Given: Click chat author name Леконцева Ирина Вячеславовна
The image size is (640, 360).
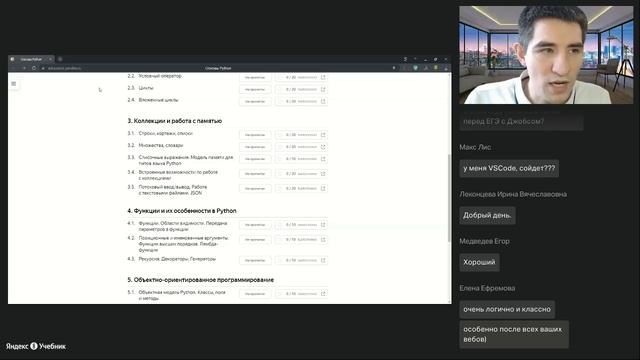Looking at the screenshot, I should [x=513, y=194].
